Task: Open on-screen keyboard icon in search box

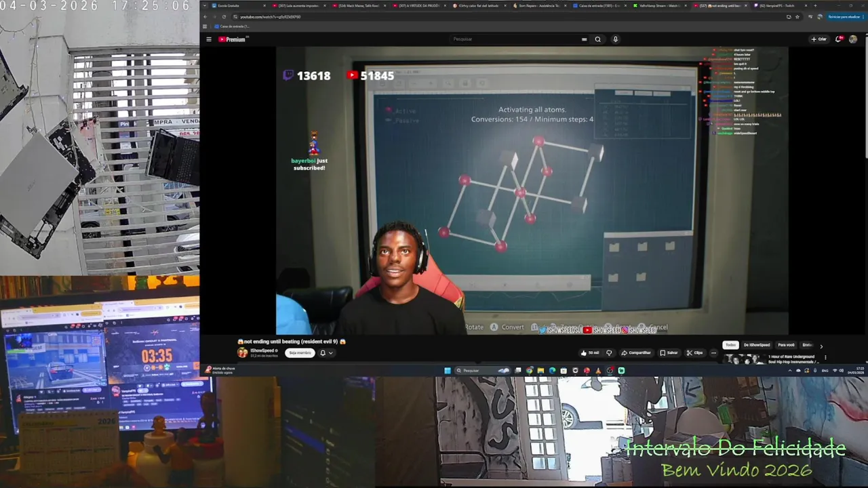Action: pyautogui.click(x=584, y=39)
